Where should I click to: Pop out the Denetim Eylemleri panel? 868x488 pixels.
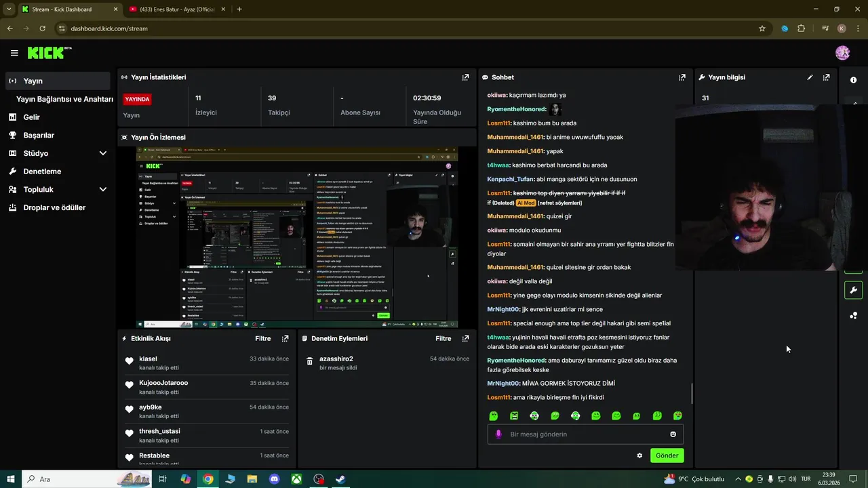pyautogui.click(x=465, y=338)
